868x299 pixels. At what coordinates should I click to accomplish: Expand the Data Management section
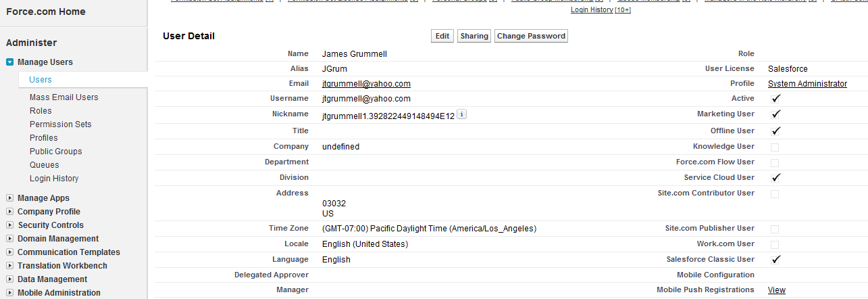click(10, 279)
